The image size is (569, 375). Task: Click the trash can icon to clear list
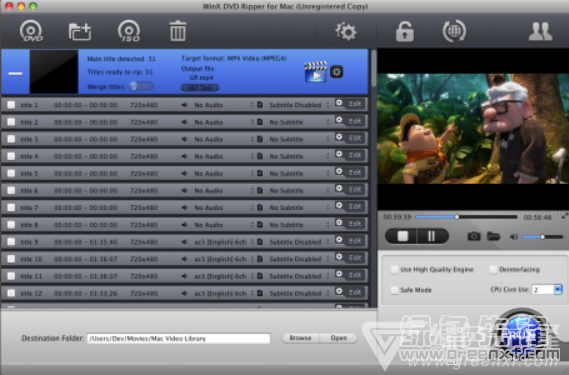point(178,31)
